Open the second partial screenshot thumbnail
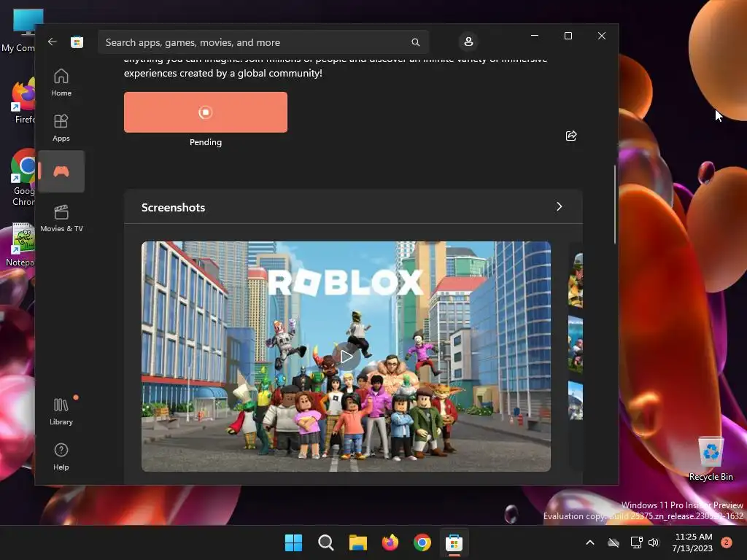Viewport: 747px width, 560px height. point(576,344)
